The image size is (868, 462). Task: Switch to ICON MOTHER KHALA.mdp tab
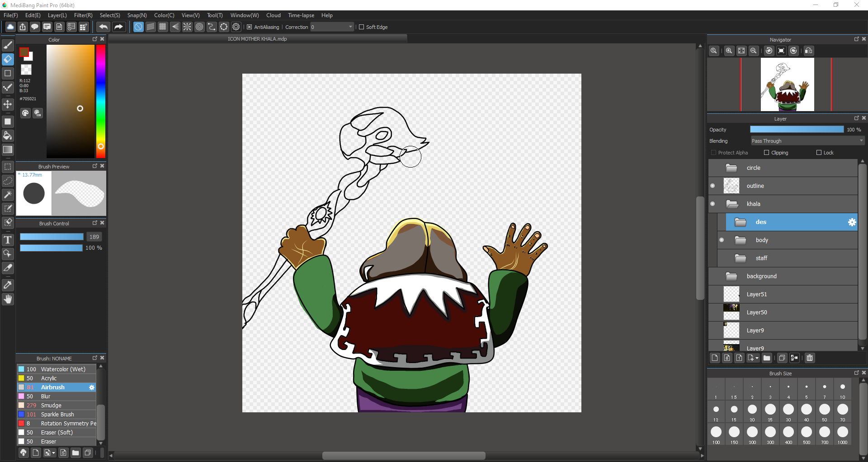(257, 39)
